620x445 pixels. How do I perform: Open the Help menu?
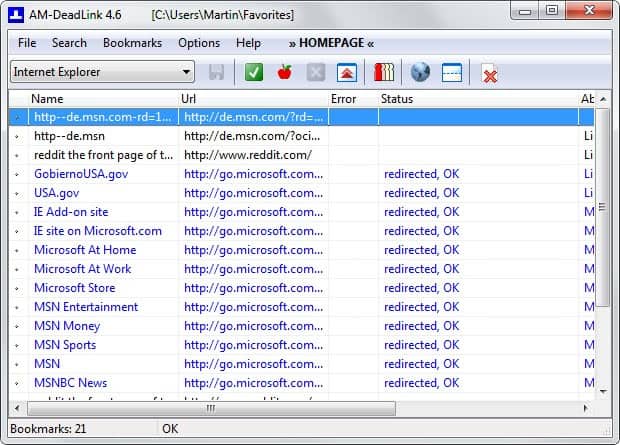[x=248, y=43]
